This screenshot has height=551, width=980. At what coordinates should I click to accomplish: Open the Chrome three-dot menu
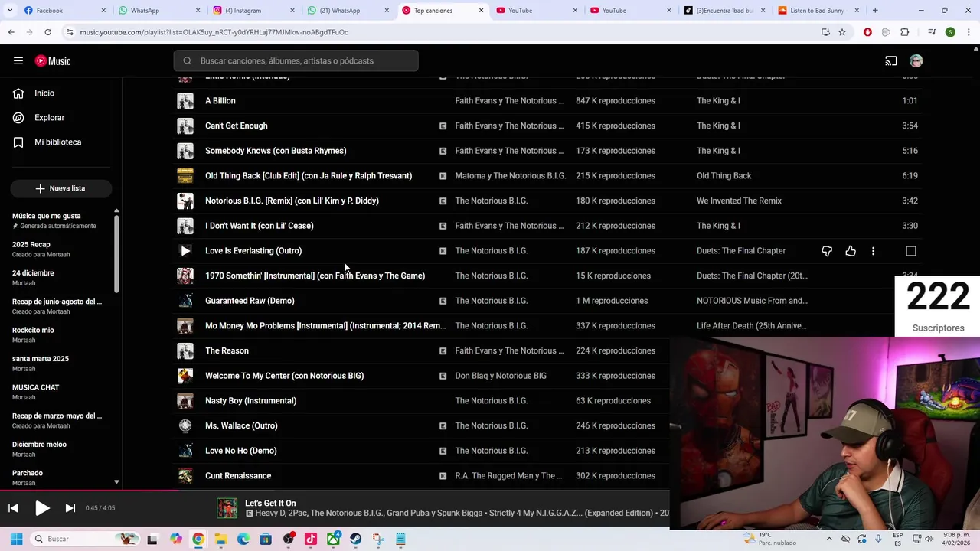point(968,32)
